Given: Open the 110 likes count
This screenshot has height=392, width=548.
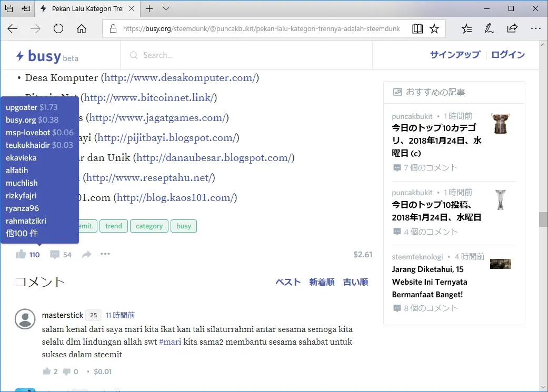Looking at the screenshot, I should click(34, 255).
